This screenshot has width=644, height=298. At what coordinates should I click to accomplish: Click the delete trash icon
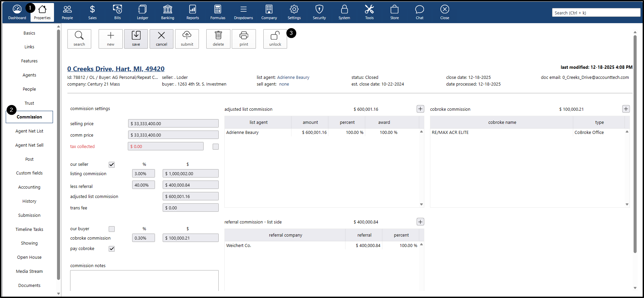(x=218, y=39)
